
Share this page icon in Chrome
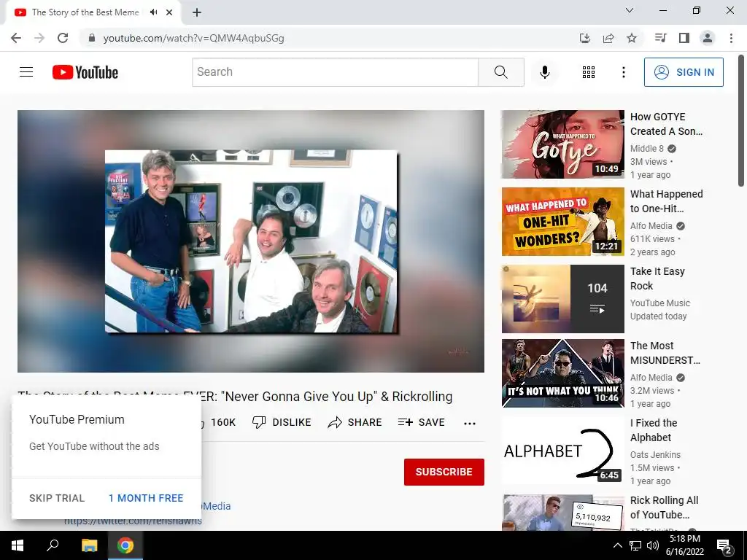point(608,38)
